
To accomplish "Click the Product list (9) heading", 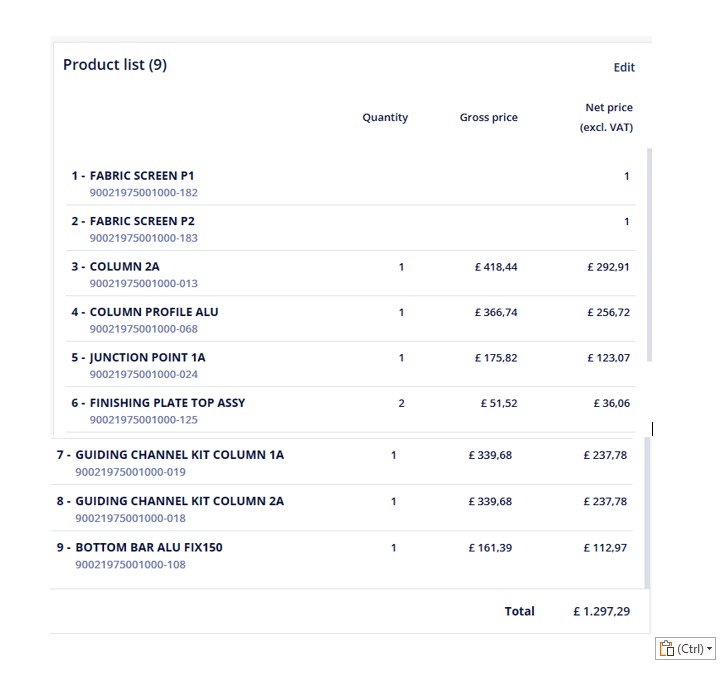I will [x=115, y=65].
